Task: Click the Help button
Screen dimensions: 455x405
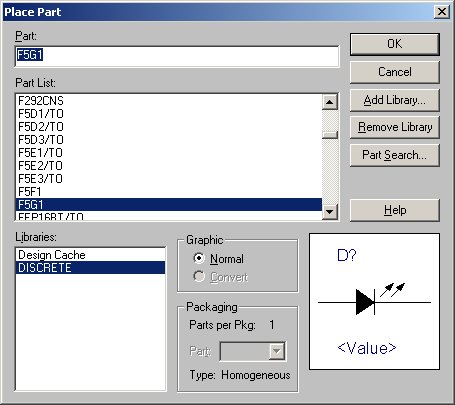Action: tap(395, 210)
